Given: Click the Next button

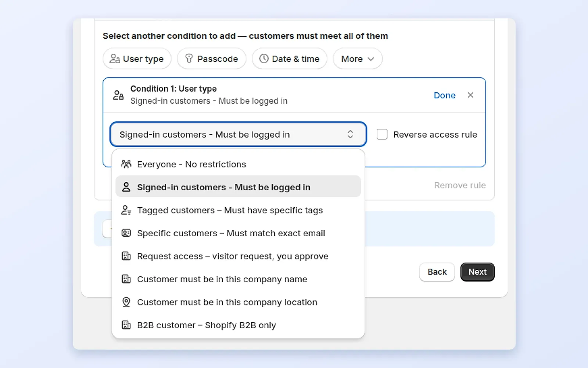Looking at the screenshot, I should click(477, 272).
